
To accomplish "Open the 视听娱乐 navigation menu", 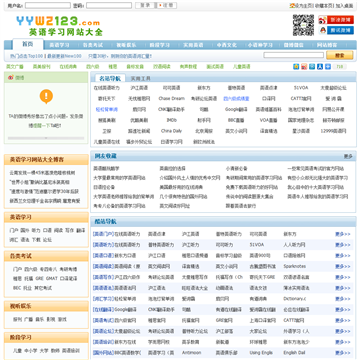I will coord(126,45).
